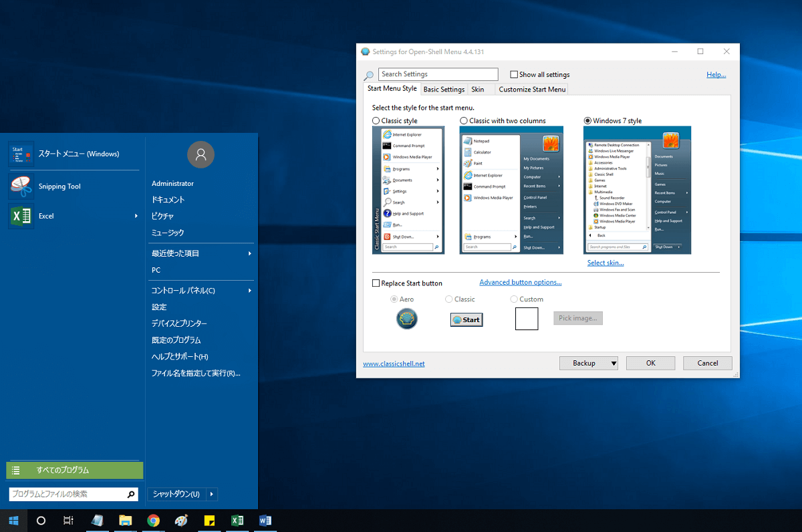Image resolution: width=802 pixels, height=532 pixels.
Task: Expand the recent items submenu arrow
Action: coord(250,253)
